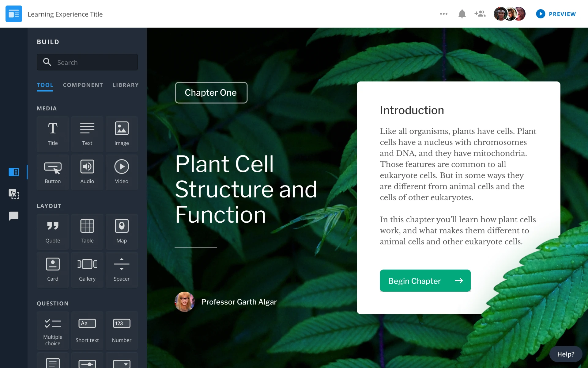The height and width of the screenshot is (368, 588).
Task: Click the collaborator avatars group
Action: tap(510, 14)
